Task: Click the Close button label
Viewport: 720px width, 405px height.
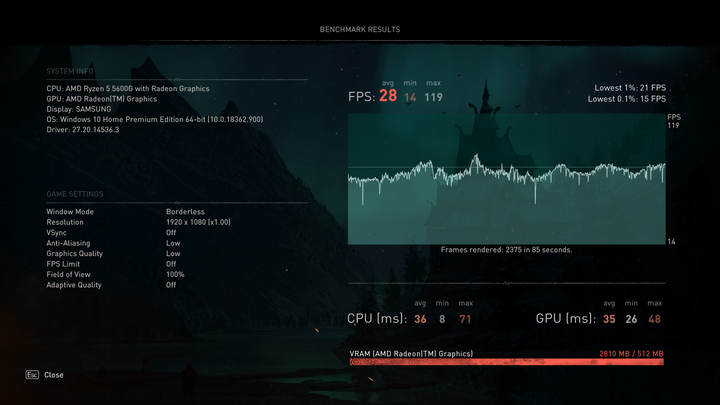Action: click(x=54, y=375)
